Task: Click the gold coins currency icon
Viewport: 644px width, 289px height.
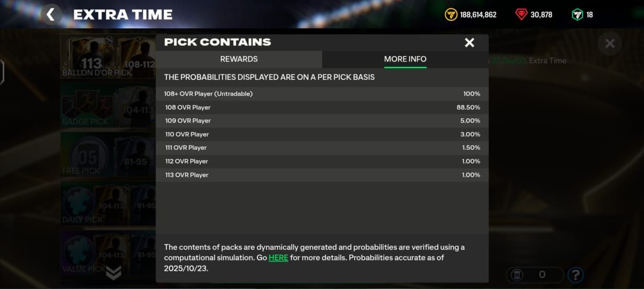Action: (x=451, y=14)
